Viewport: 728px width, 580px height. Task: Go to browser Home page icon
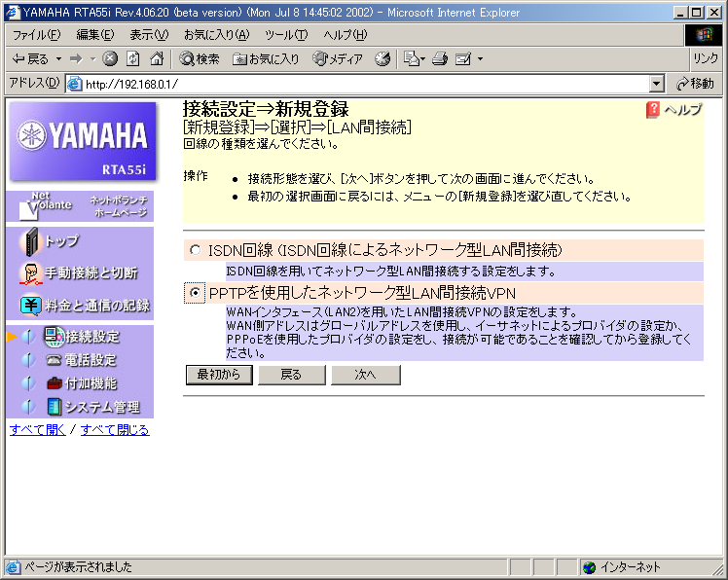(155, 59)
